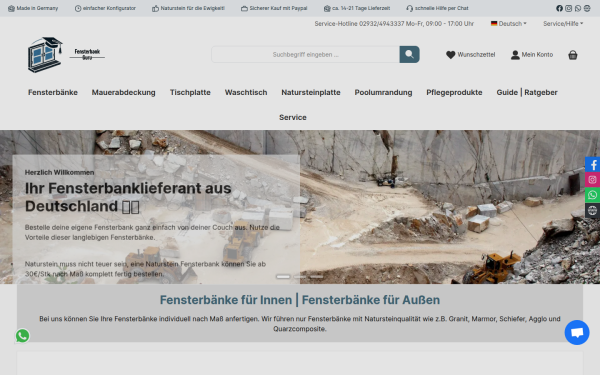Focus the Suchbegriff eingeben search field

point(305,54)
